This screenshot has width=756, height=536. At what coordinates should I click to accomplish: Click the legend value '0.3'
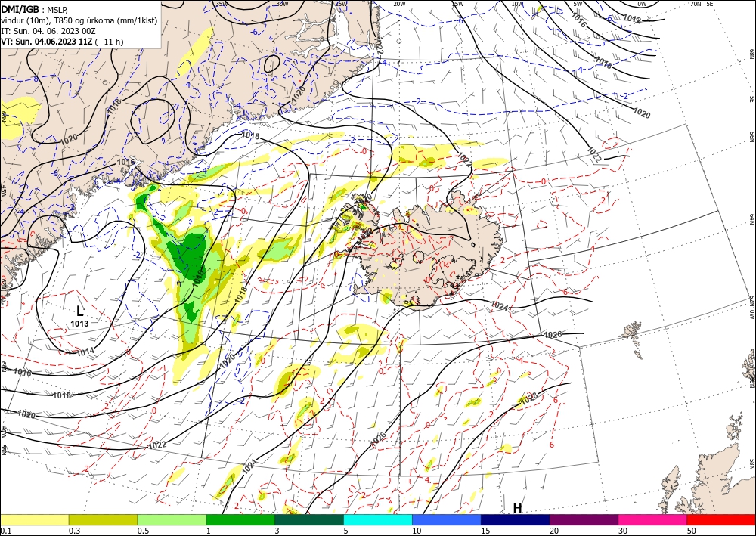(x=74, y=531)
